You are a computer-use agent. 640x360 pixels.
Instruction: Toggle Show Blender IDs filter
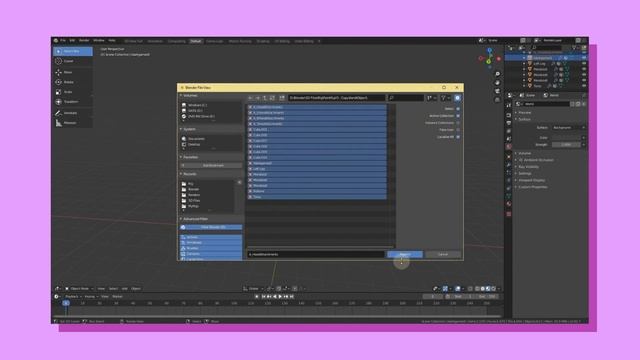[x=211, y=227]
